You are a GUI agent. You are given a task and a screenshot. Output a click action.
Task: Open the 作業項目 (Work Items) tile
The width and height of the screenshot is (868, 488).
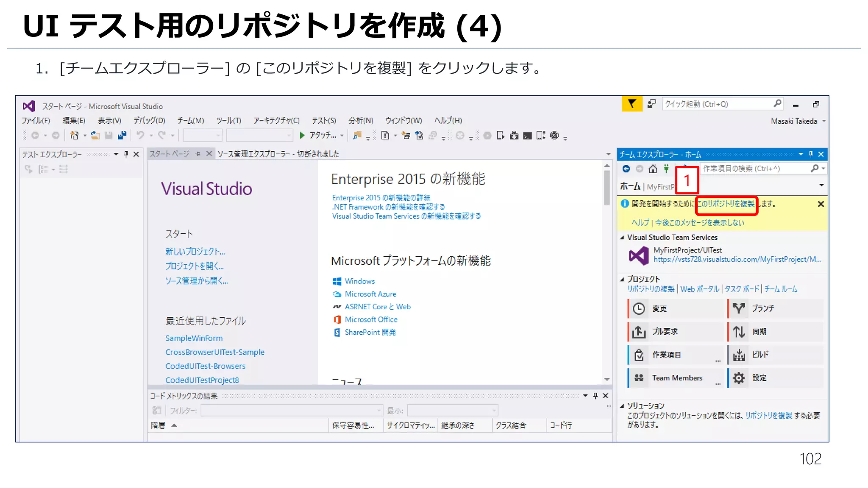pos(676,355)
